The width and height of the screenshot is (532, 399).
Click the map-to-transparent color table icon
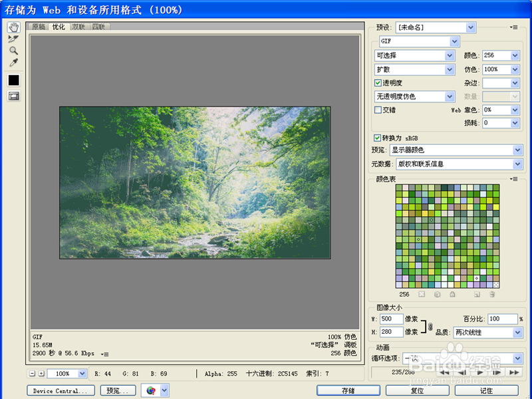tap(422, 294)
